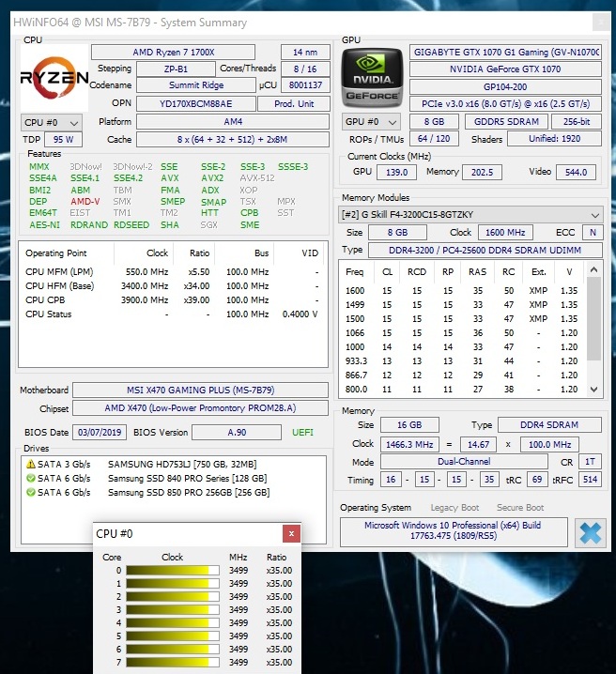Click the 1066 MHz timing row
This screenshot has width=616, height=674.
coord(463,332)
